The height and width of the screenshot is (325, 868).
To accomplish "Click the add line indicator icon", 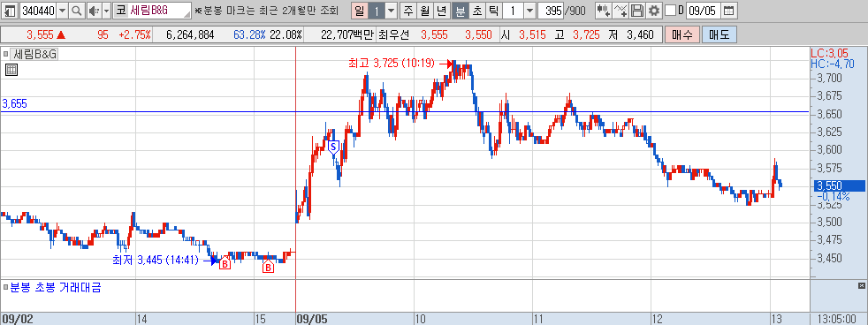I will (621, 11).
